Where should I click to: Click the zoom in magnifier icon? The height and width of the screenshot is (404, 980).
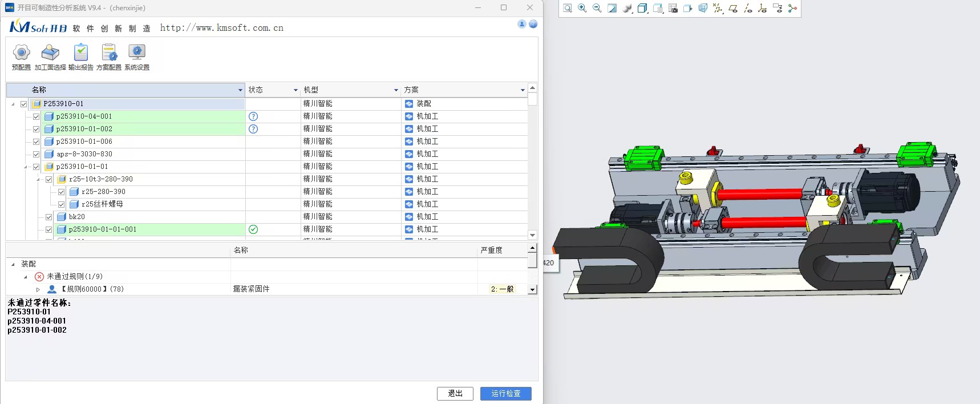pos(582,8)
